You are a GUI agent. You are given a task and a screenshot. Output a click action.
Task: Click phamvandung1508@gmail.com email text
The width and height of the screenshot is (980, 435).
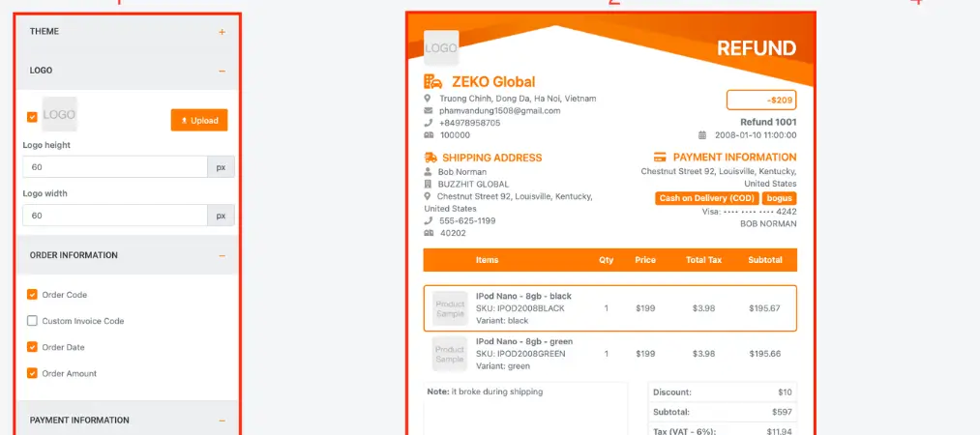coord(499,111)
